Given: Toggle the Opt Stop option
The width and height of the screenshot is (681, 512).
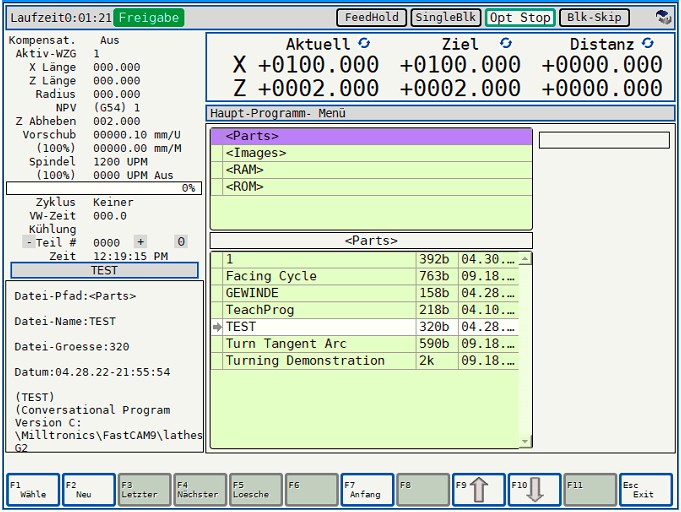Looking at the screenshot, I should tap(520, 17).
